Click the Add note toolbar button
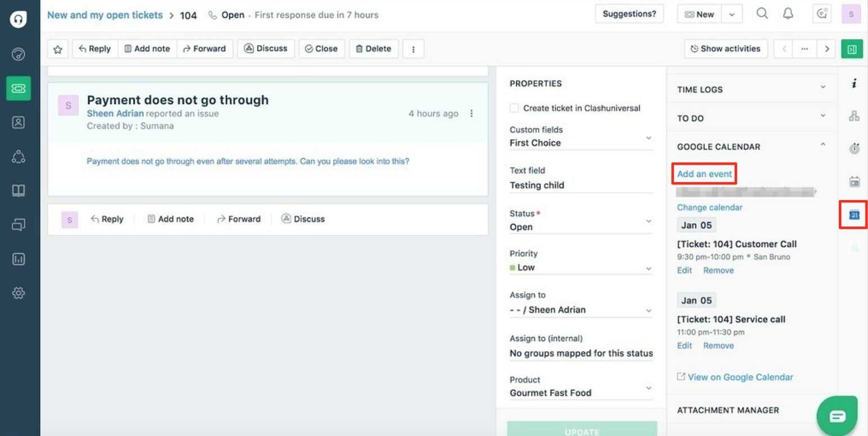This screenshot has height=436, width=868. [x=147, y=49]
